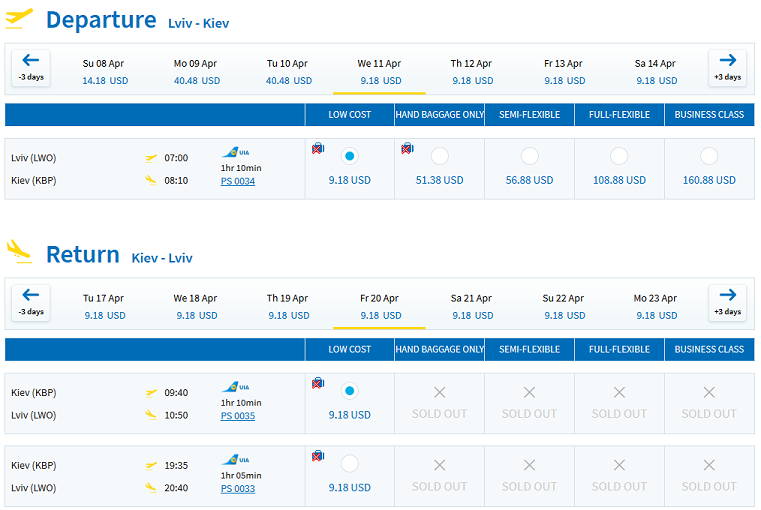This screenshot has height=510, width=761.
Task: Click no-baggage icon for flight PS 0033
Action: pos(318,456)
